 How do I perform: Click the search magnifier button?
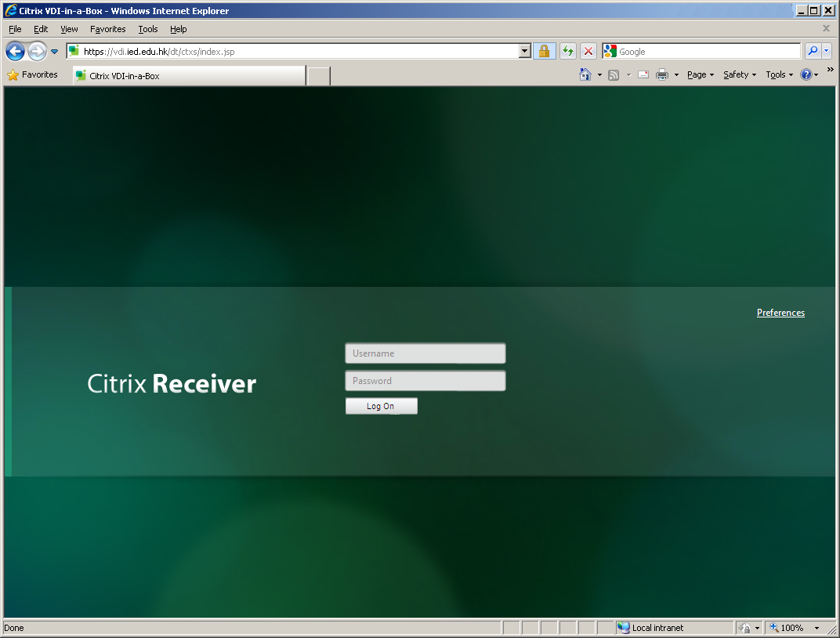[813, 52]
